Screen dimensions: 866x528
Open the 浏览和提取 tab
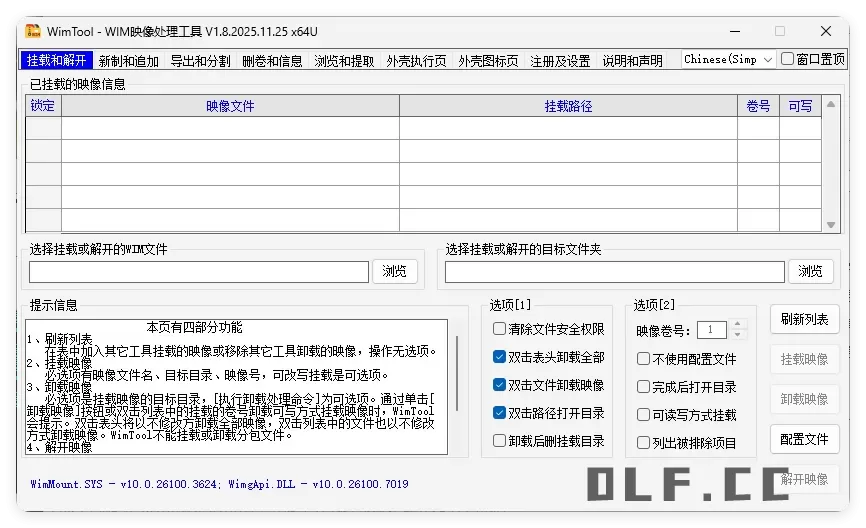tap(344, 61)
